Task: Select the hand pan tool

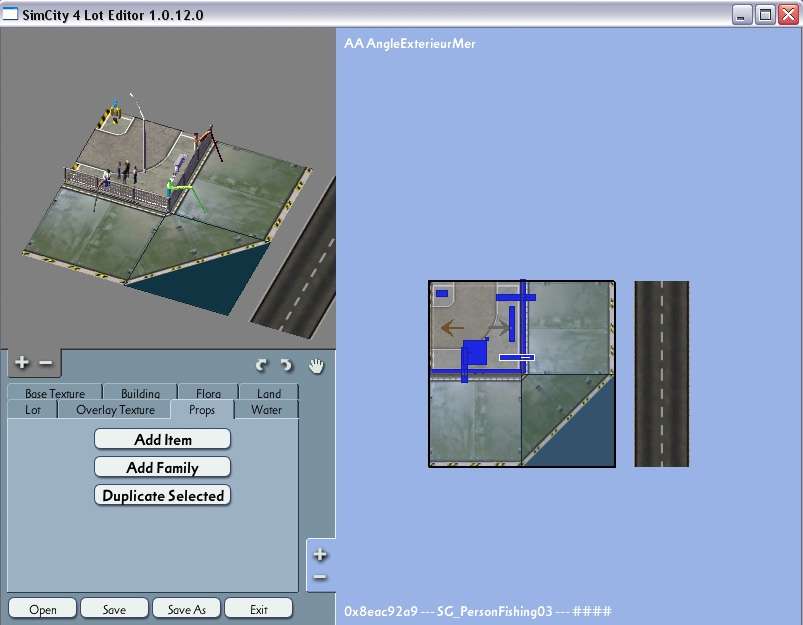Action: 316,365
